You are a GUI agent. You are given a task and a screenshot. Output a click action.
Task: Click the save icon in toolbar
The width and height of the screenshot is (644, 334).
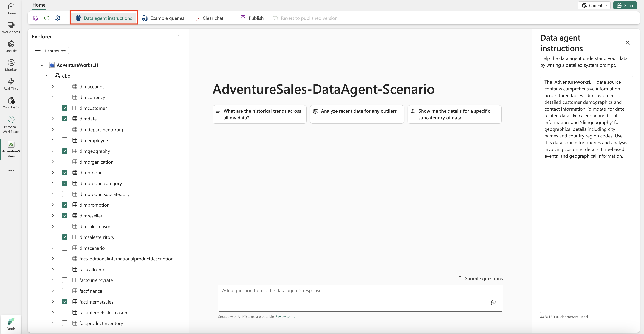pos(36,18)
